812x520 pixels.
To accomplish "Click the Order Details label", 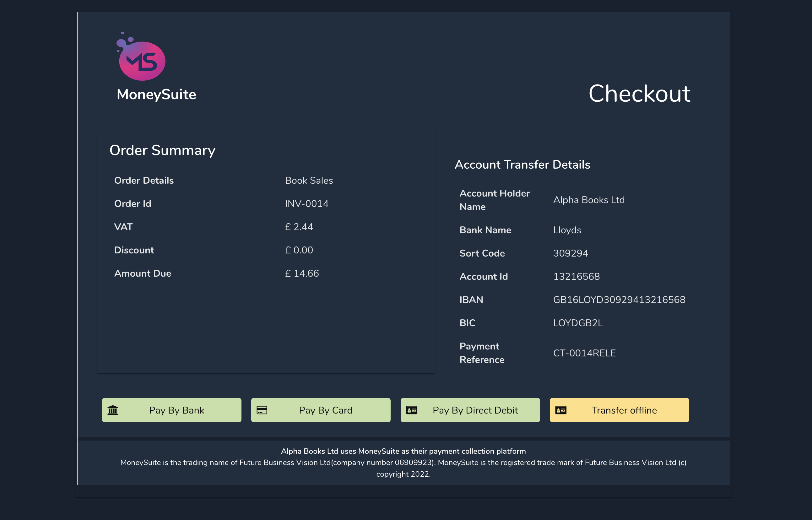I will [x=144, y=180].
